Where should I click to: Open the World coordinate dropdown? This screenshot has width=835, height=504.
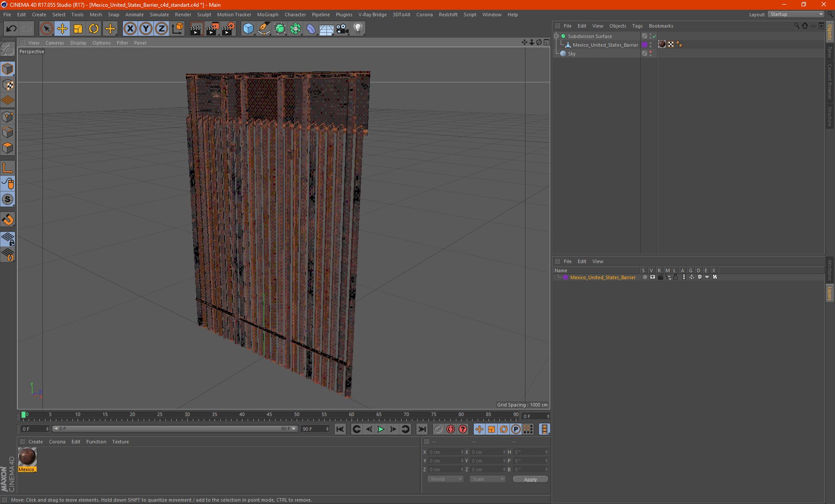(x=445, y=479)
